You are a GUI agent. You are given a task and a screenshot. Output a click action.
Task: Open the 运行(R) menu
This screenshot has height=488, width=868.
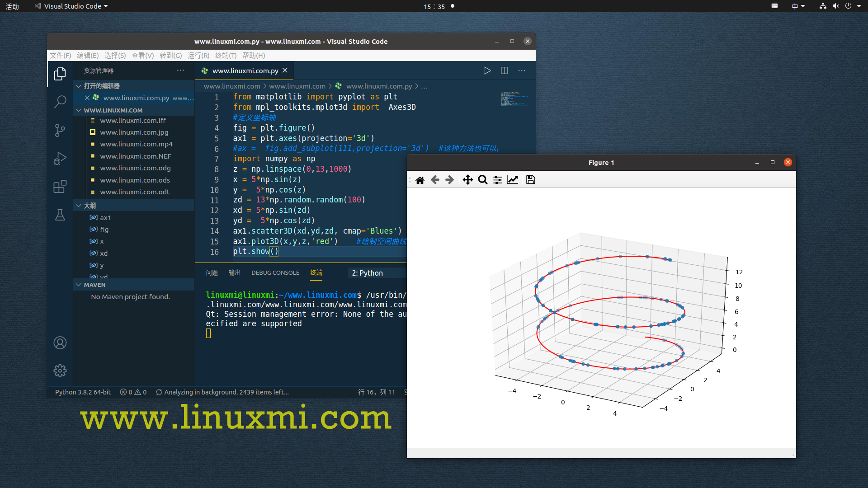pos(198,55)
